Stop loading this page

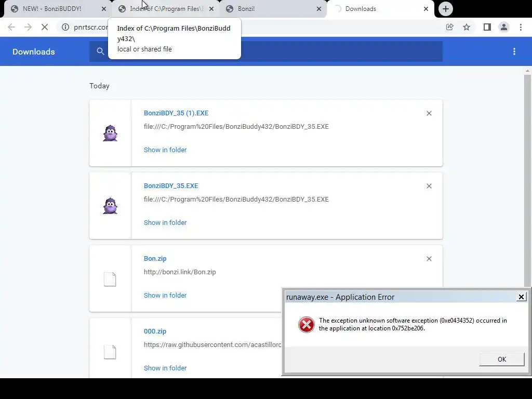pyautogui.click(x=45, y=27)
